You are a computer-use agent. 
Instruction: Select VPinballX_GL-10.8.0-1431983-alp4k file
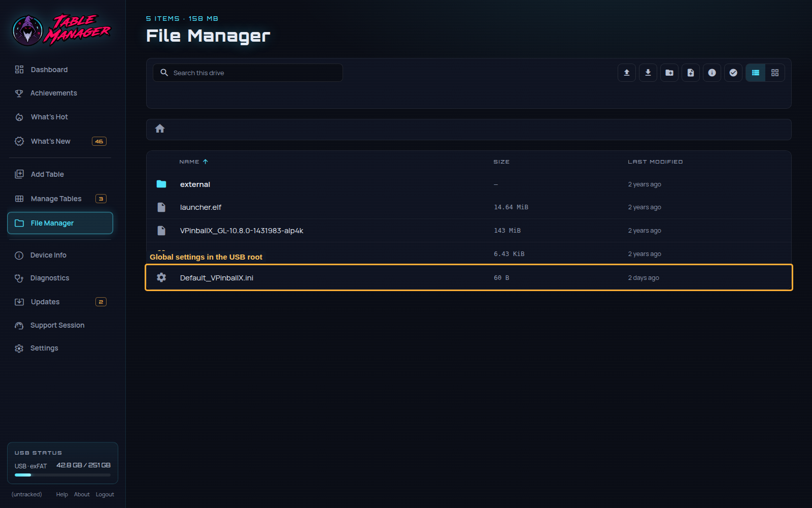tap(469, 231)
